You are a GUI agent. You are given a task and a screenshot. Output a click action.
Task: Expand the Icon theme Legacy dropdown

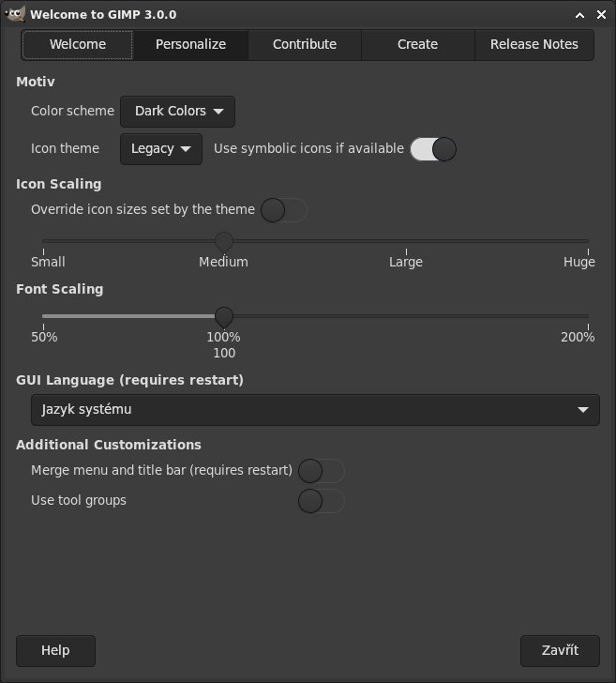click(x=161, y=149)
